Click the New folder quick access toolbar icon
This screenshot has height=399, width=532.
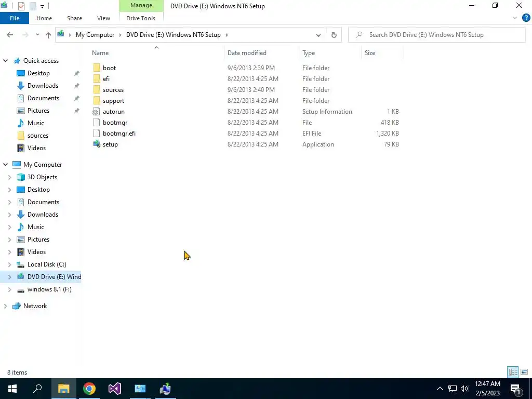[33, 6]
